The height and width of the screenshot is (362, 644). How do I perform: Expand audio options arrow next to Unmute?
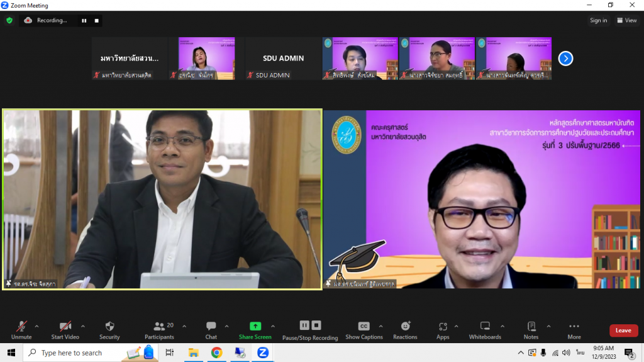(37, 326)
